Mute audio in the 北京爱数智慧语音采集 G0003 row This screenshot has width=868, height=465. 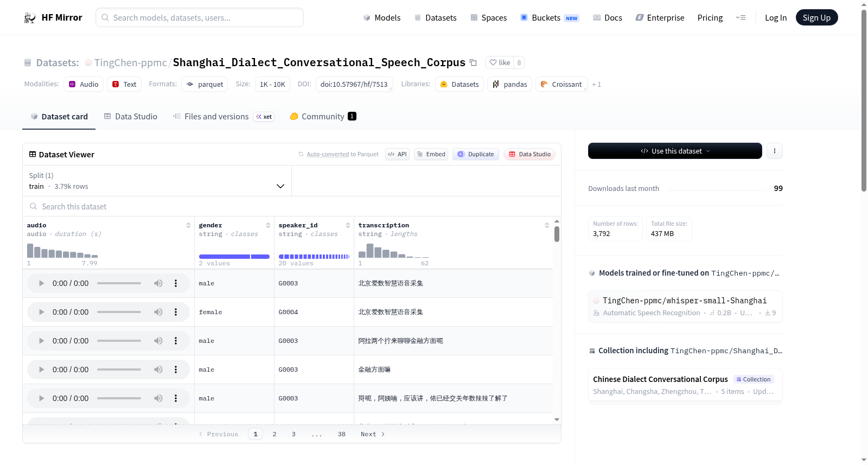pos(158,283)
